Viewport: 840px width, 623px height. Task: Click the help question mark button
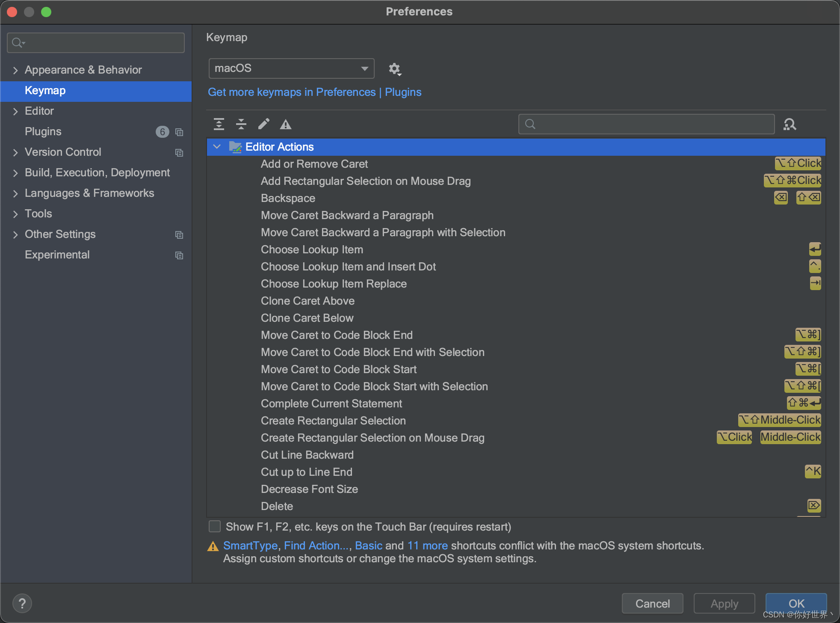coord(22,603)
